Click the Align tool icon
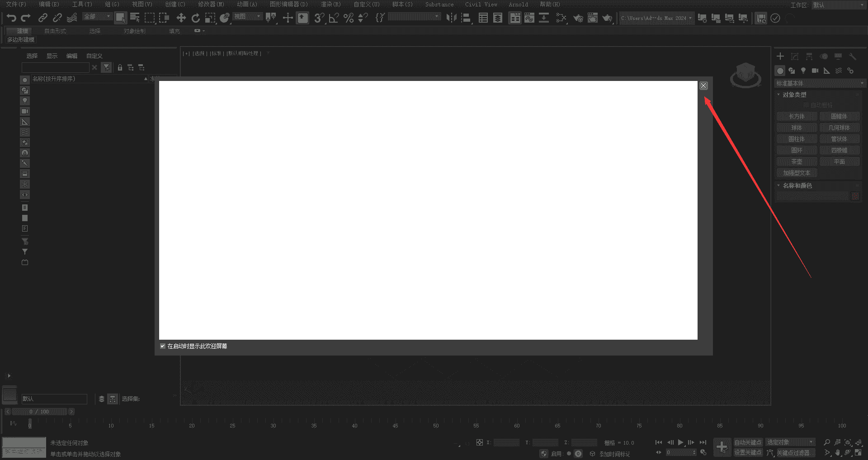868x460 pixels. (x=466, y=18)
